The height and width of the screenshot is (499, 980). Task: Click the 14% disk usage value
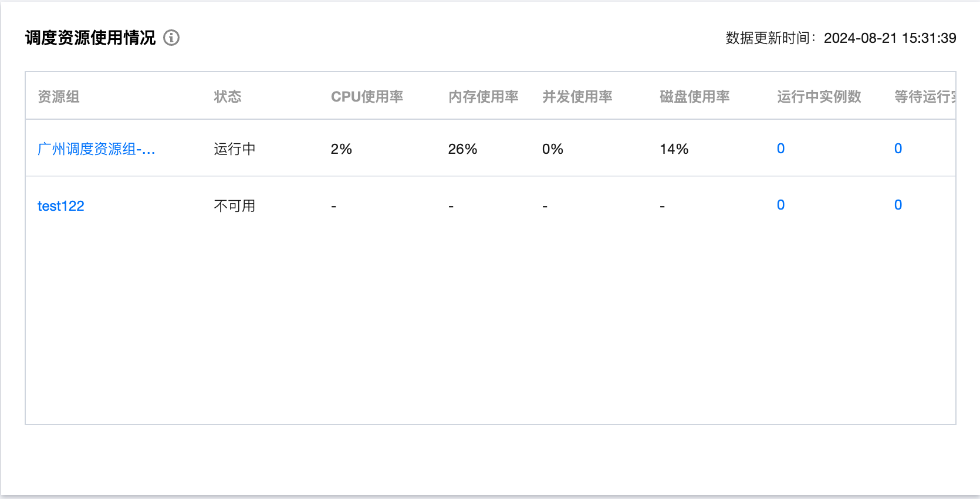[x=674, y=149]
